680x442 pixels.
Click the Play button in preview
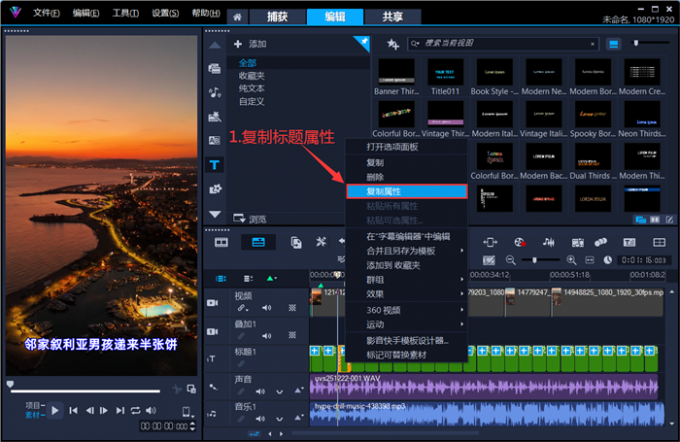[x=56, y=410]
